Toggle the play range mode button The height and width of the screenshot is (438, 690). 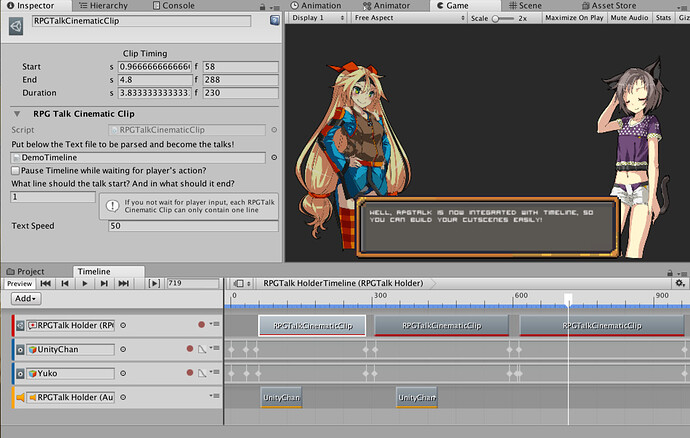point(154,283)
